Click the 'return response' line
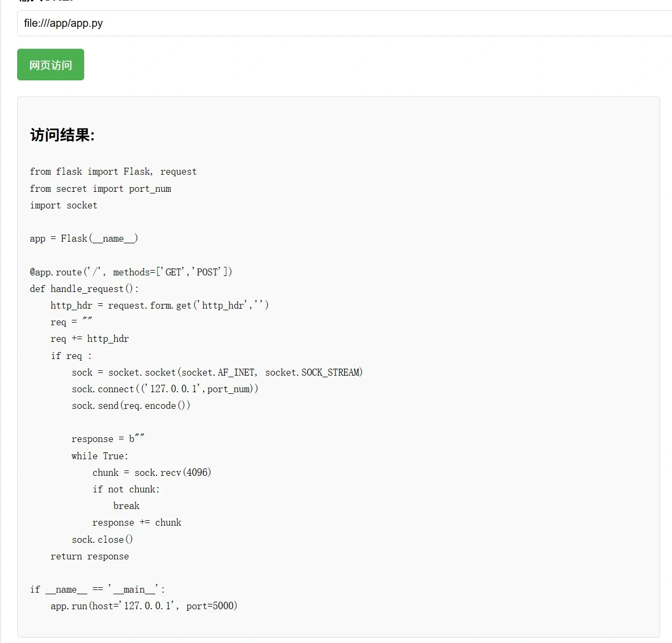The height and width of the screenshot is (643, 672). click(89, 556)
